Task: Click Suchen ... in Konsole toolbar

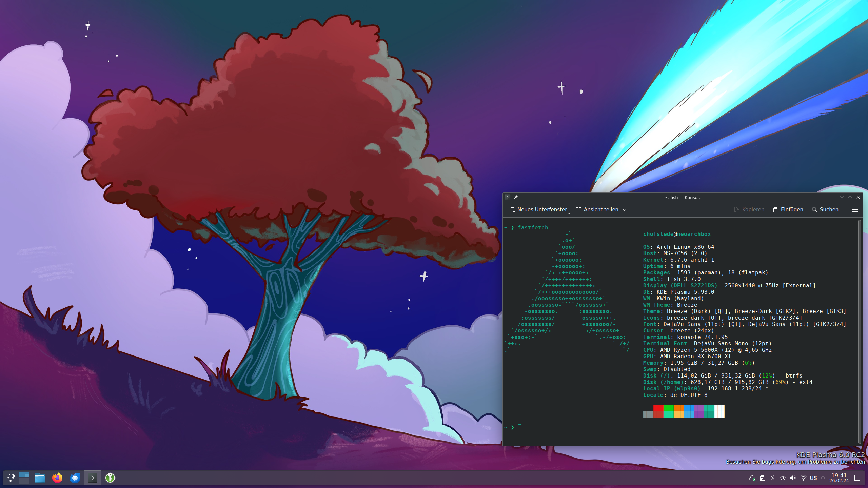Action: click(x=828, y=210)
